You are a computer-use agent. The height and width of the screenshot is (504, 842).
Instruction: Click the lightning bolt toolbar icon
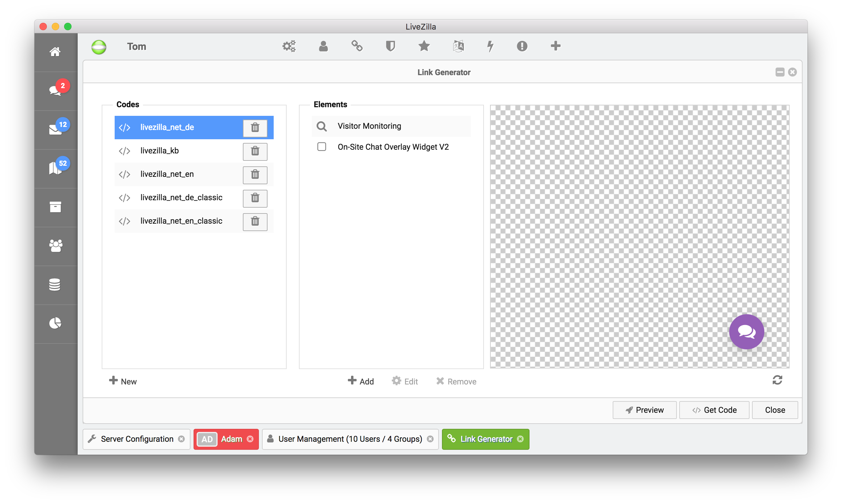pos(490,46)
